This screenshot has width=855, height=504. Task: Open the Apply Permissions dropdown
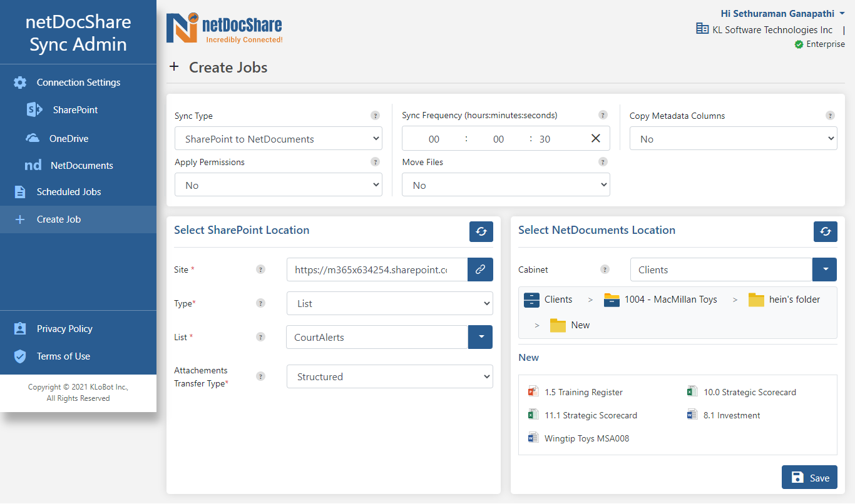(x=279, y=185)
